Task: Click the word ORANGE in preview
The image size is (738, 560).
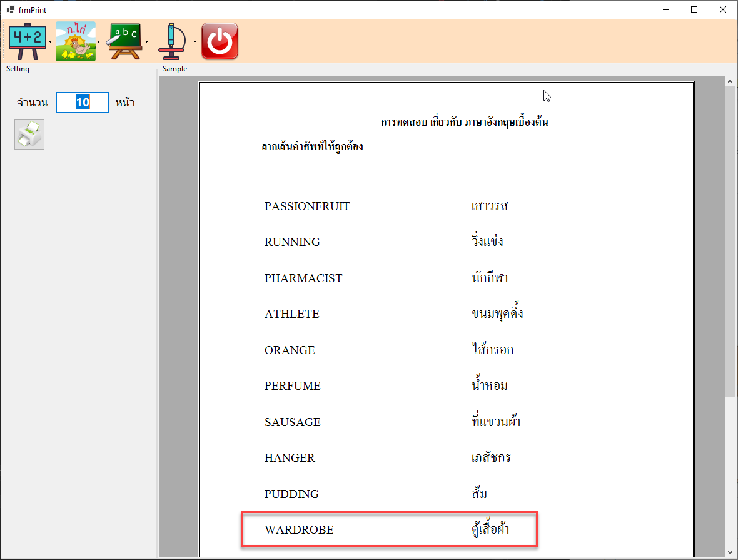Action: coord(290,350)
